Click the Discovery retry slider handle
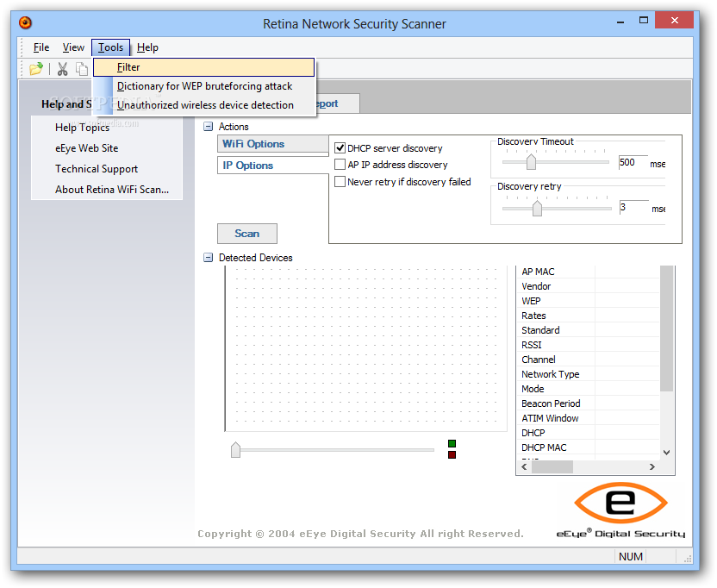Image resolution: width=717 pixels, height=588 pixels. pyautogui.click(x=537, y=208)
